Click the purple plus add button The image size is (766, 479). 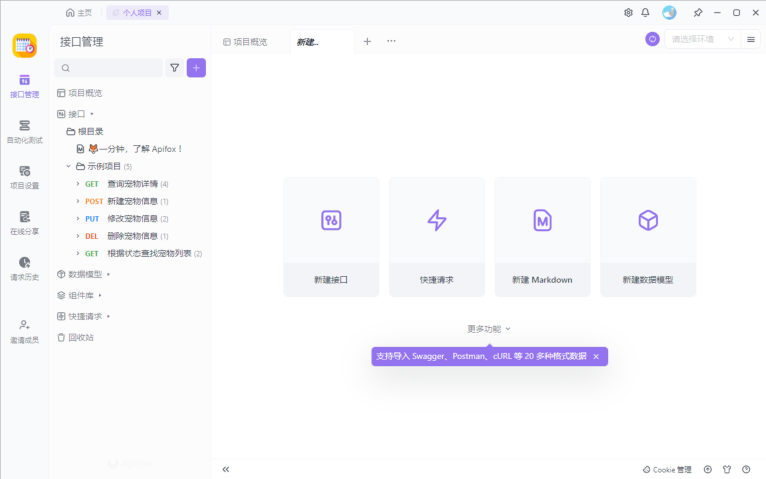click(x=196, y=68)
